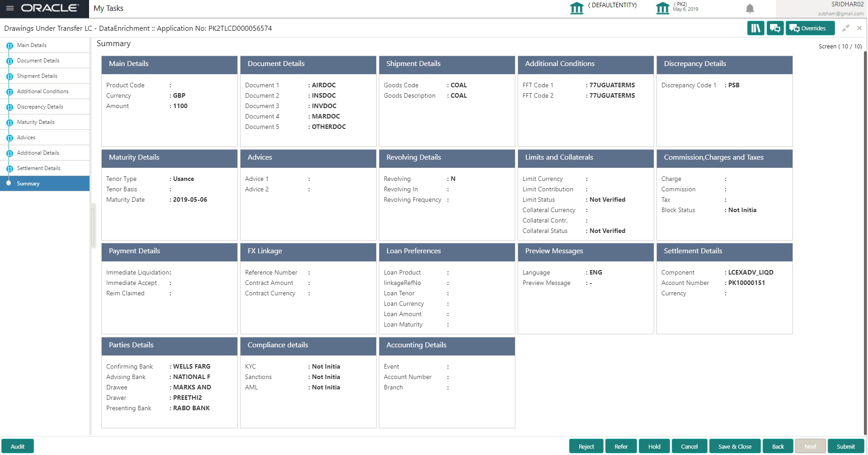Open Additional Details in the sidebar
The width and height of the screenshot is (868, 455).
(x=38, y=153)
